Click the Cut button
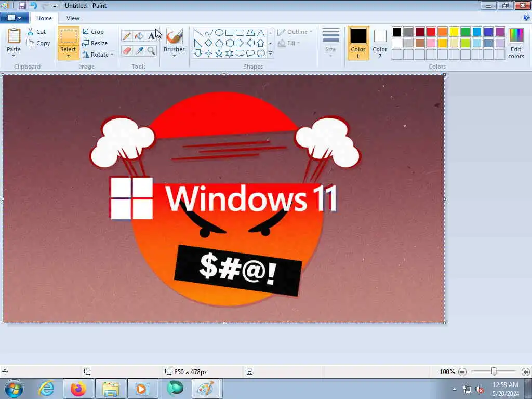 (37, 32)
